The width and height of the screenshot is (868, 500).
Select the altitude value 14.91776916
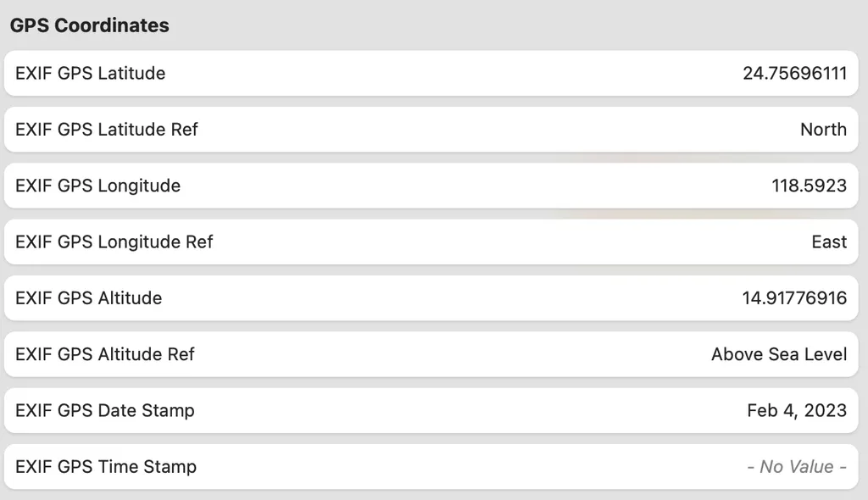click(794, 298)
